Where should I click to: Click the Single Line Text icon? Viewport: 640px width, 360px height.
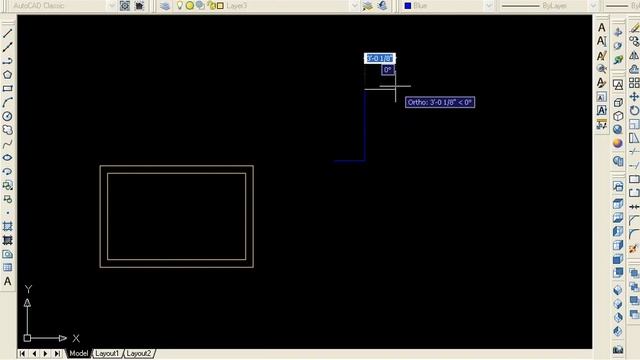602,41
